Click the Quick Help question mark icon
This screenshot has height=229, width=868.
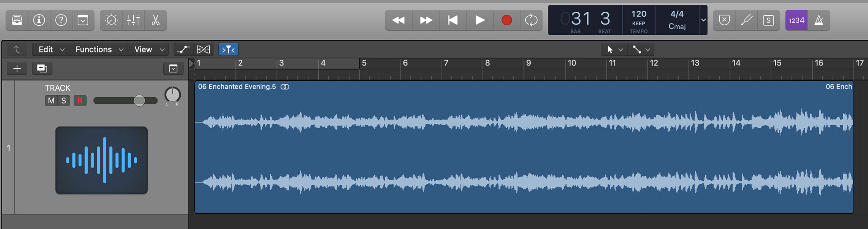(61, 20)
